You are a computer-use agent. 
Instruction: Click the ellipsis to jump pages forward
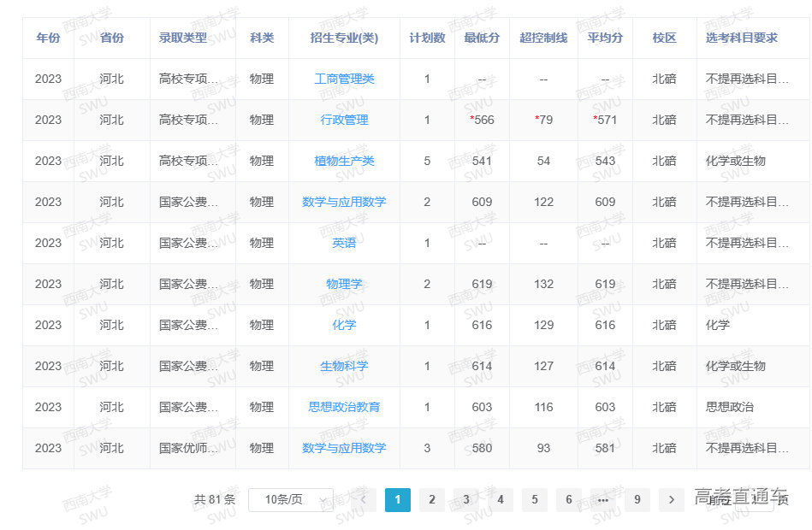(x=603, y=500)
